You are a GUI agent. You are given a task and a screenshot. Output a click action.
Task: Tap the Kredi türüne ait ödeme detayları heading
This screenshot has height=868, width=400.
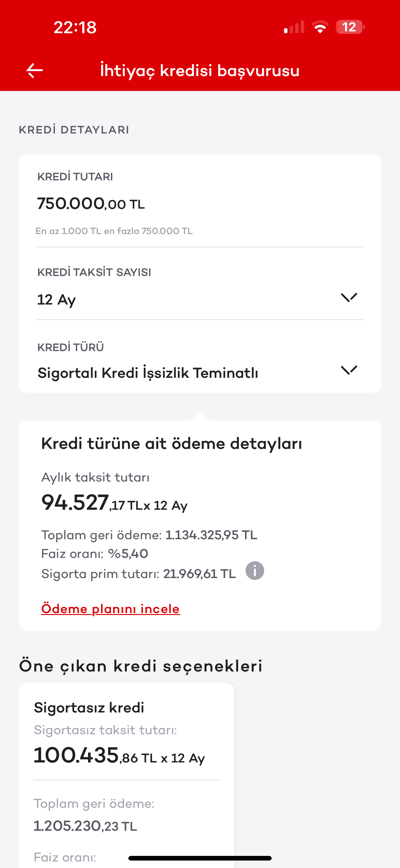coord(171,443)
